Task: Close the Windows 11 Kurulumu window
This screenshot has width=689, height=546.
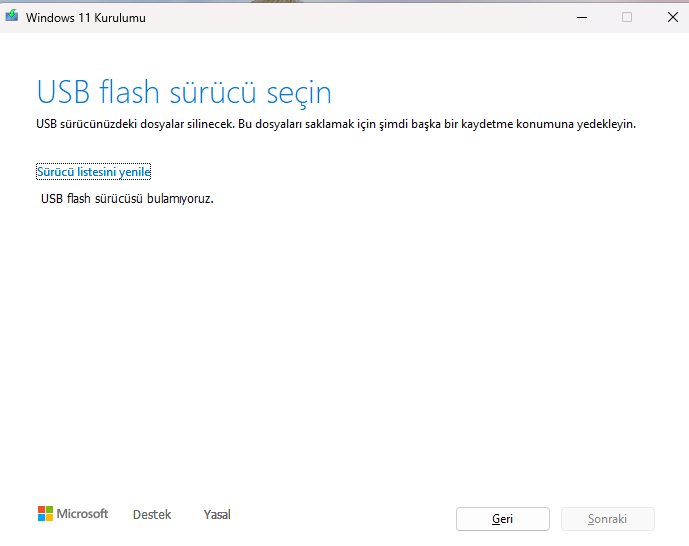Action: [673, 17]
